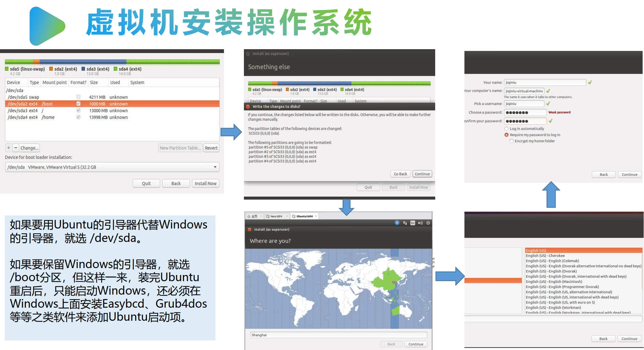644x350 pixels.
Task: Click the minus remove partition button
Action: tap(15, 148)
